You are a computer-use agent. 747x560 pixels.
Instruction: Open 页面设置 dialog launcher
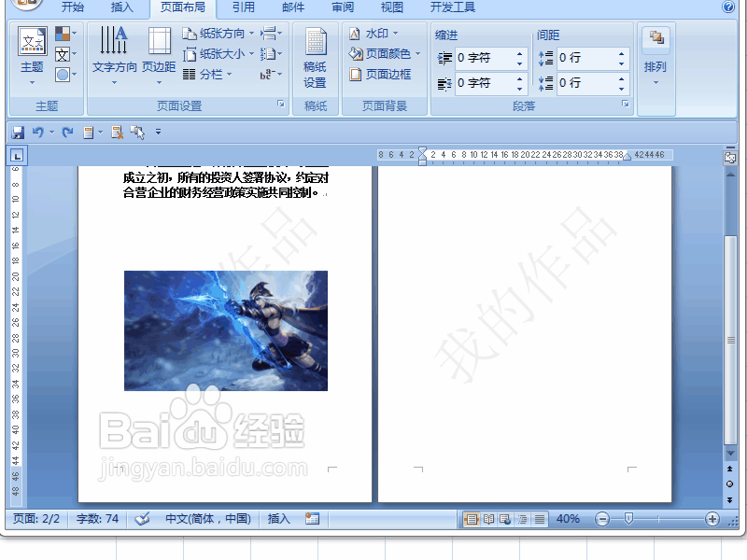pyautogui.click(x=281, y=104)
